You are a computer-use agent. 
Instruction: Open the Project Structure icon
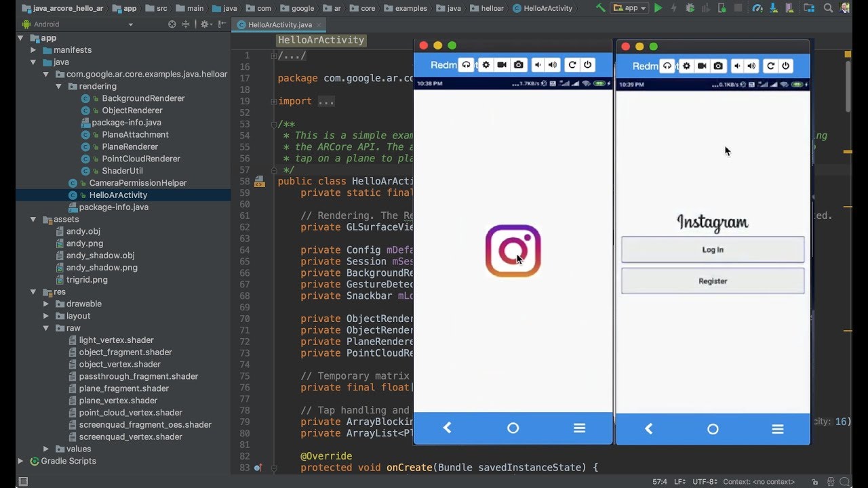tap(809, 8)
